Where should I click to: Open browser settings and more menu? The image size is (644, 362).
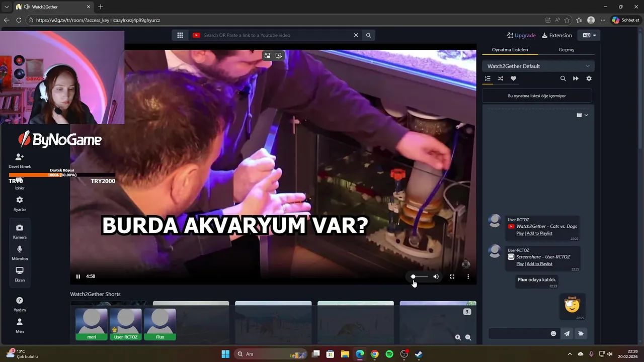pos(603,20)
